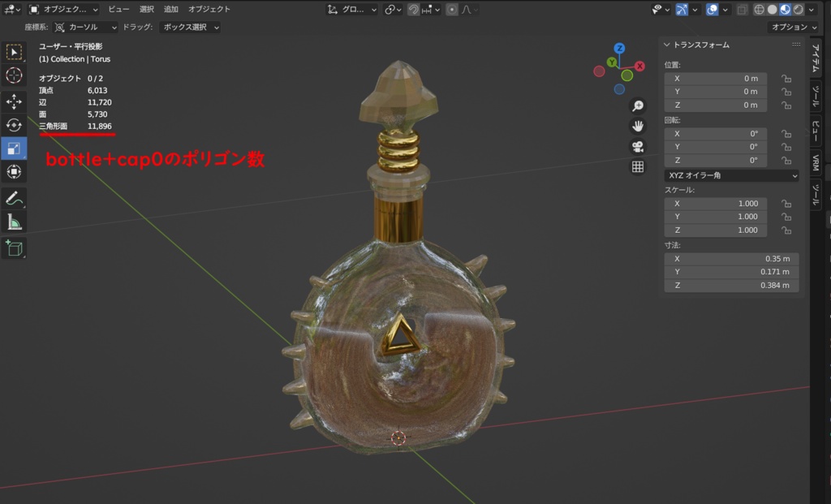
Task: Lock rotation X value
Action: click(786, 134)
